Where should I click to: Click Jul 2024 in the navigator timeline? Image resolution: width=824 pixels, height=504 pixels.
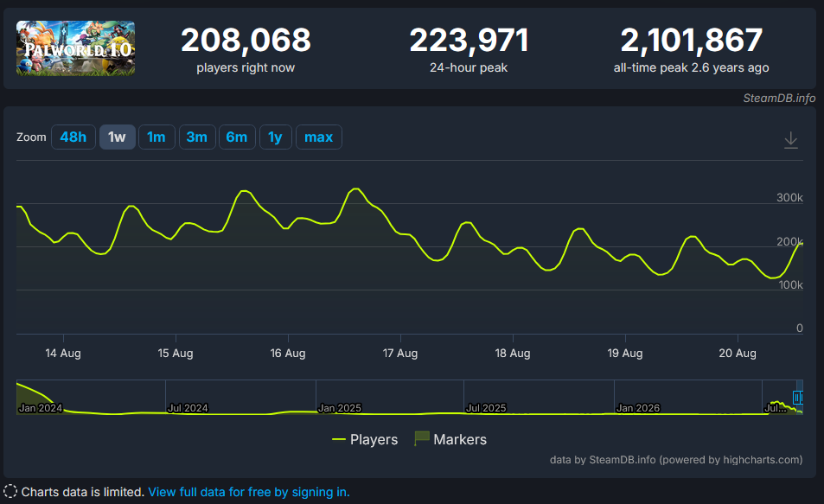pyautogui.click(x=188, y=408)
